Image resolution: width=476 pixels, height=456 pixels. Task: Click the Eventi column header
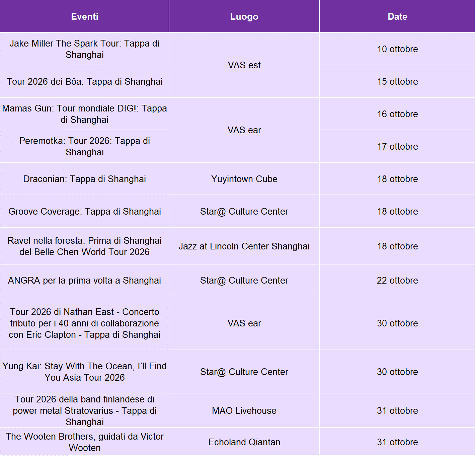point(85,16)
